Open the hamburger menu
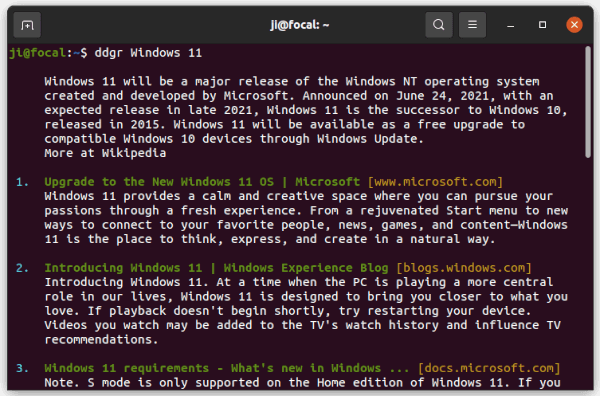This screenshot has width=600, height=396. click(472, 25)
